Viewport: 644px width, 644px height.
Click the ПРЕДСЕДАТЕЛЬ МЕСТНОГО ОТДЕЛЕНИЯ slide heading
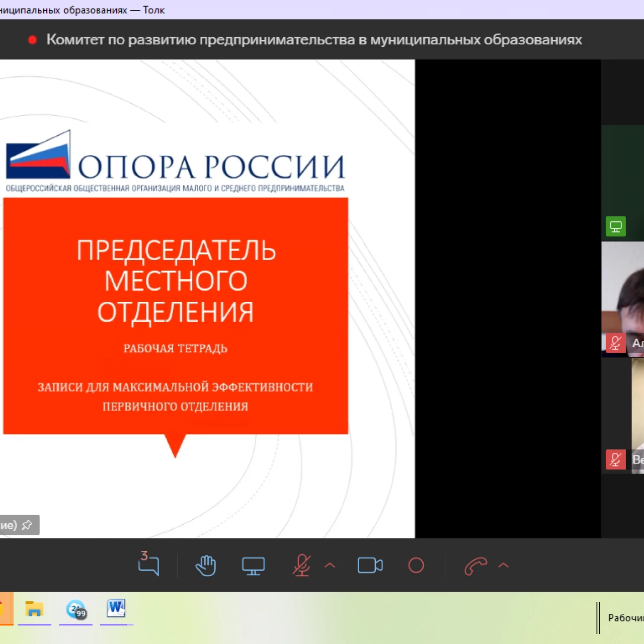tap(176, 281)
